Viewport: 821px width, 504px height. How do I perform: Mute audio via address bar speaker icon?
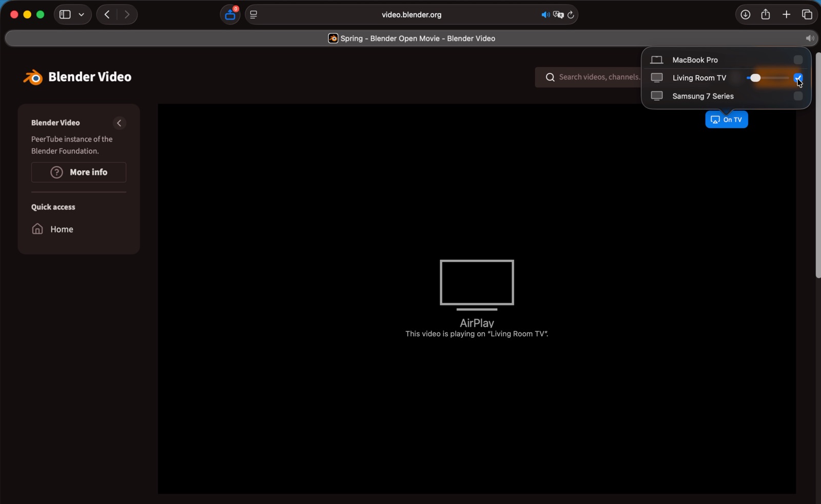pos(545,15)
